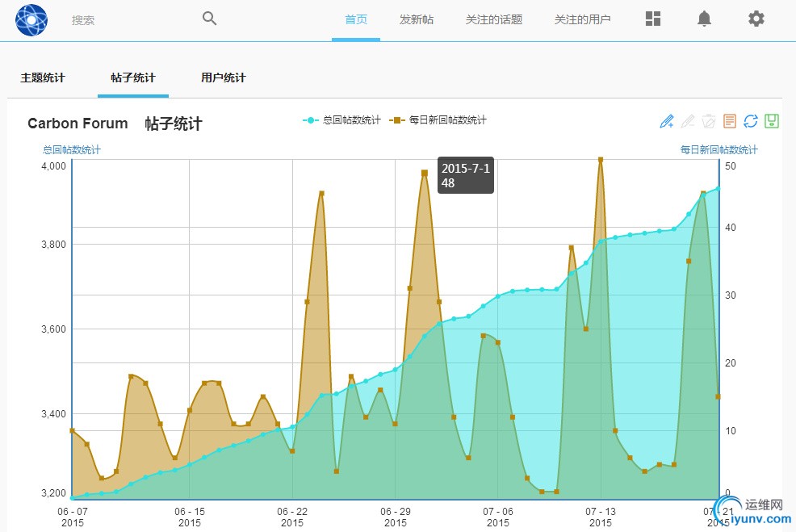This screenshot has height=532, width=796.
Task: Click the 06 - 07 2015 axis label
Action: tap(72, 517)
